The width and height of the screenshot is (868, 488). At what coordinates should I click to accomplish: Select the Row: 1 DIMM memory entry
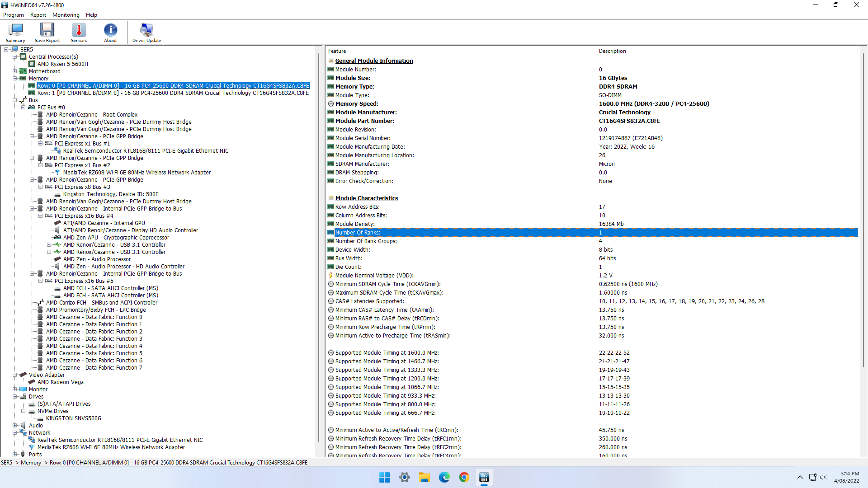(x=173, y=93)
